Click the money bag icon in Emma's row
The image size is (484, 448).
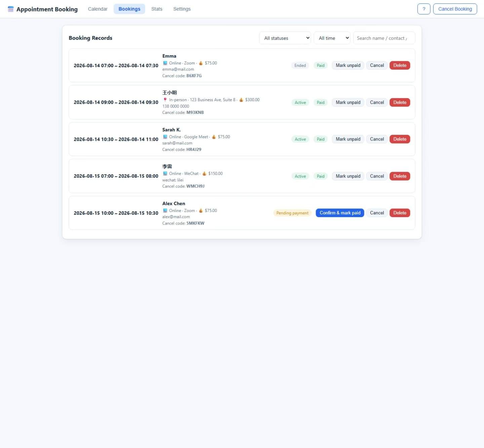coord(201,63)
